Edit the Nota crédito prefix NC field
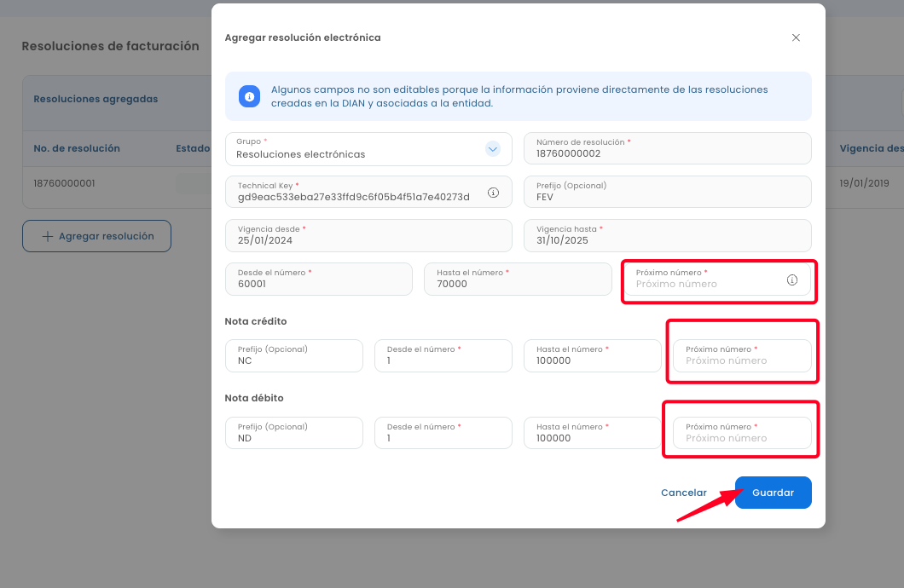 point(294,356)
